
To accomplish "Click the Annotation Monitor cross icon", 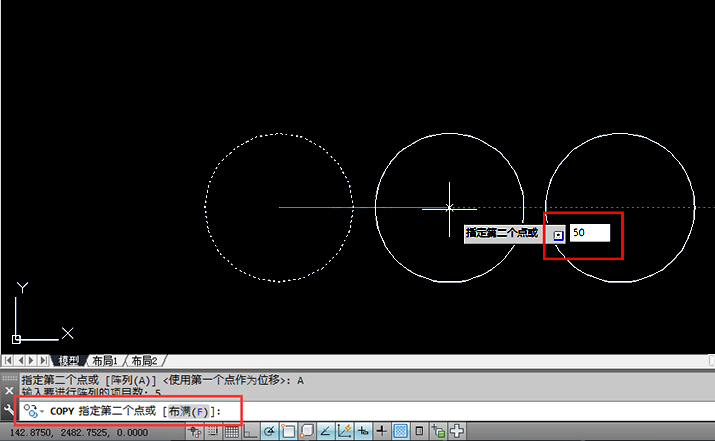I will (457, 431).
